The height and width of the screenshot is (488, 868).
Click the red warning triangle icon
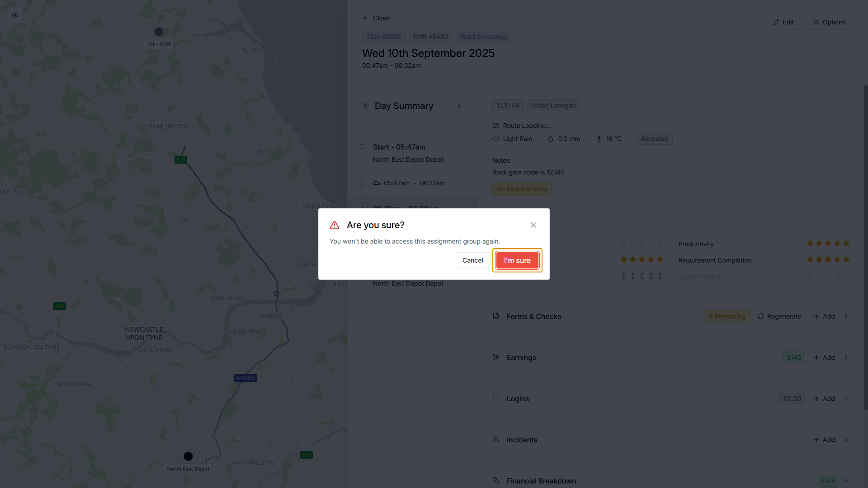(335, 225)
